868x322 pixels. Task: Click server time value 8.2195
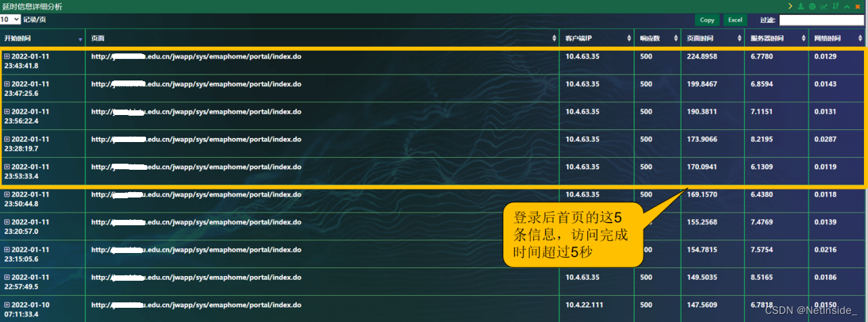coord(762,139)
